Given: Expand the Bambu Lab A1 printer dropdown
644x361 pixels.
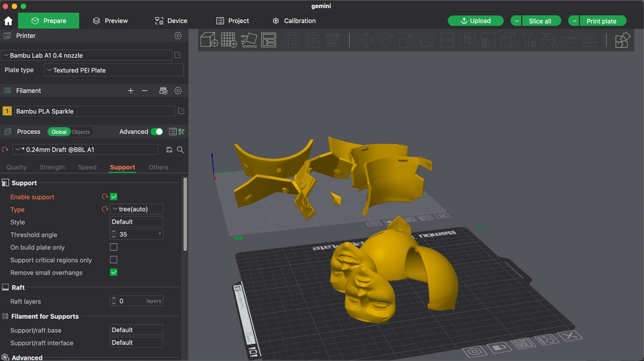Looking at the screenshot, I should pyautogui.click(x=87, y=55).
